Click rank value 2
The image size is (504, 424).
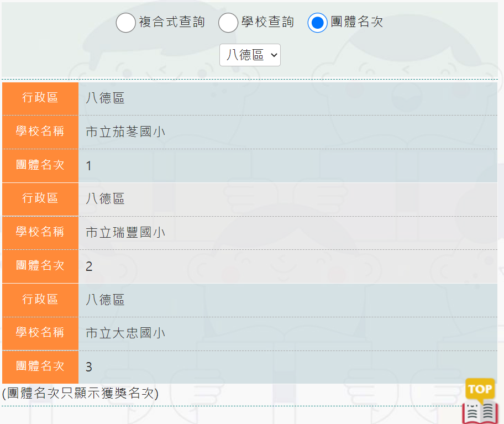pyautogui.click(x=89, y=266)
